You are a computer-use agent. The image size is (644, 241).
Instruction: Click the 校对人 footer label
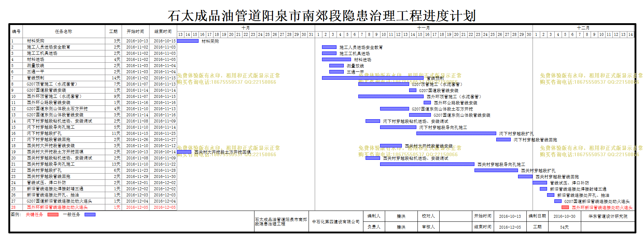click(428, 216)
